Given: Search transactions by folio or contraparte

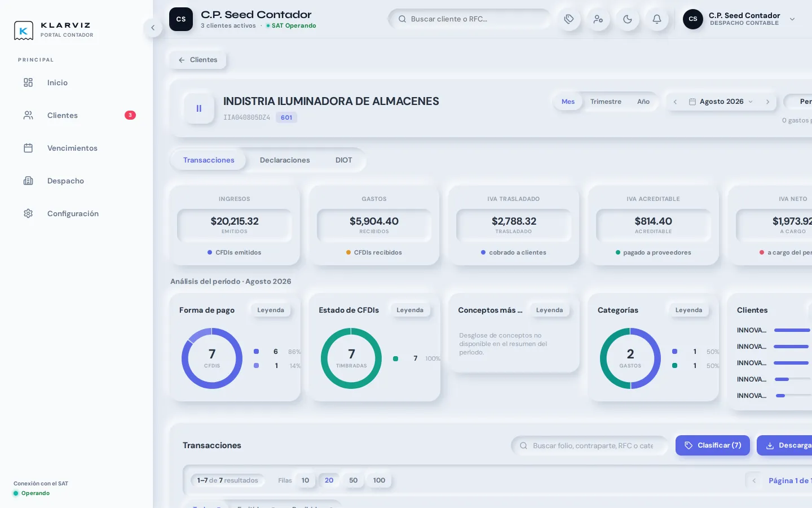Looking at the screenshot, I should (590, 445).
